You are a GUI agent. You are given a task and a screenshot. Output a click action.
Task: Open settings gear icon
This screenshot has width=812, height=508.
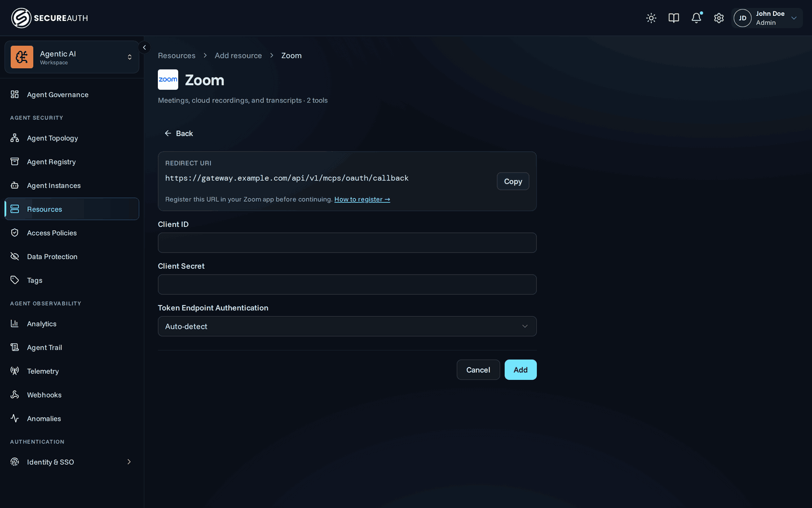719,18
